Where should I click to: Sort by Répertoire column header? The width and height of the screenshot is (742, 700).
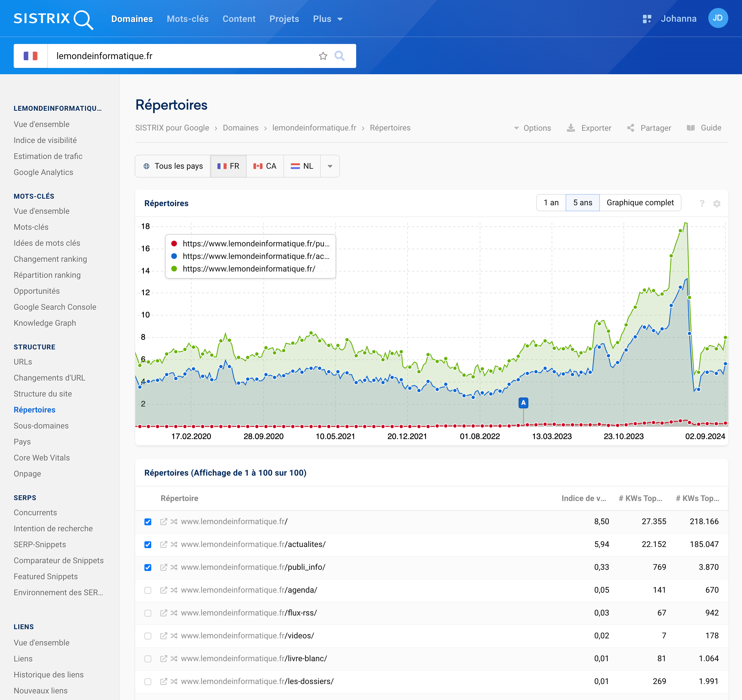pyautogui.click(x=179, y=498)
